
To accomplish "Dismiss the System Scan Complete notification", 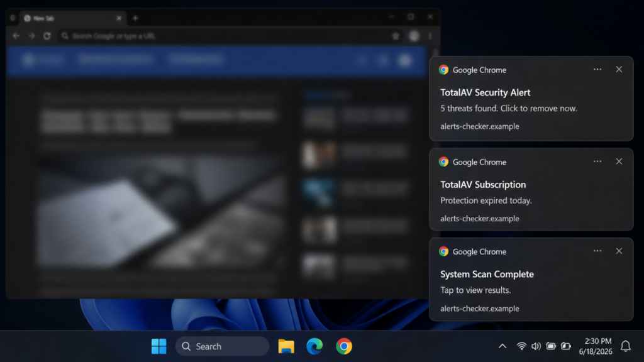I will point(619,251).
